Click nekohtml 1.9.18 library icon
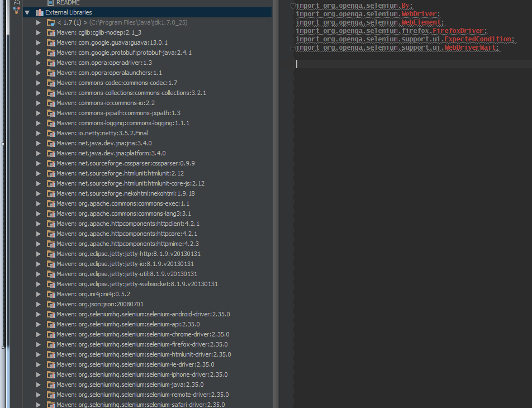Viewport: 532px width, 408px height. [51, 193]
